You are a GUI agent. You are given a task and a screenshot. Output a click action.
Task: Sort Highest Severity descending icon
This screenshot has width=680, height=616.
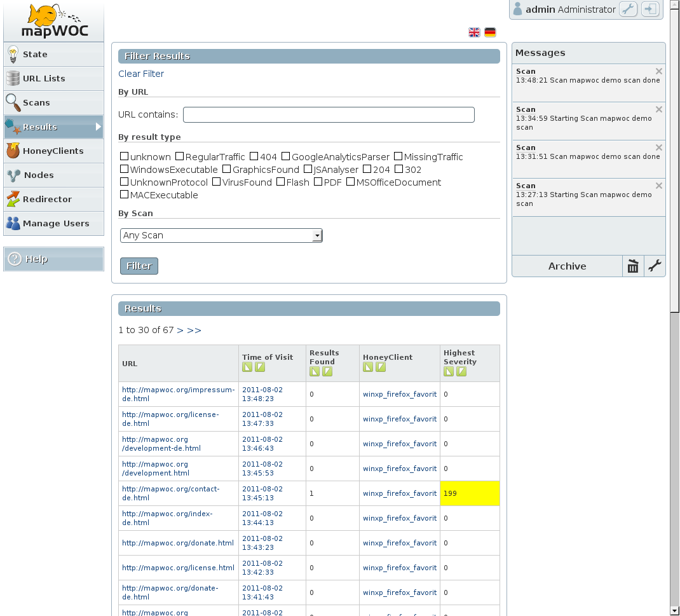pos(461,371)
